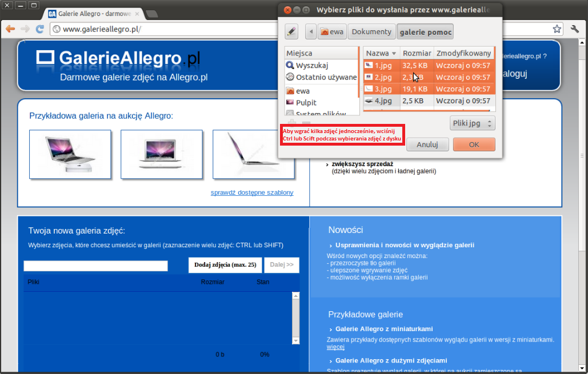
Task: Click the empty file path field
Action: [95, 266]
